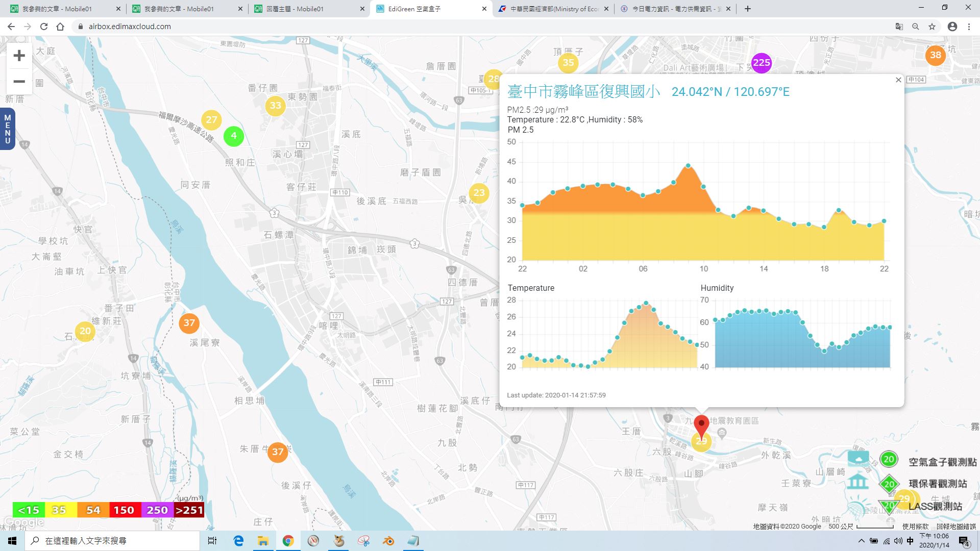Switch input method via 中 indicator
This screenshot has height=551, width=980.
click(x=911, y=541)
